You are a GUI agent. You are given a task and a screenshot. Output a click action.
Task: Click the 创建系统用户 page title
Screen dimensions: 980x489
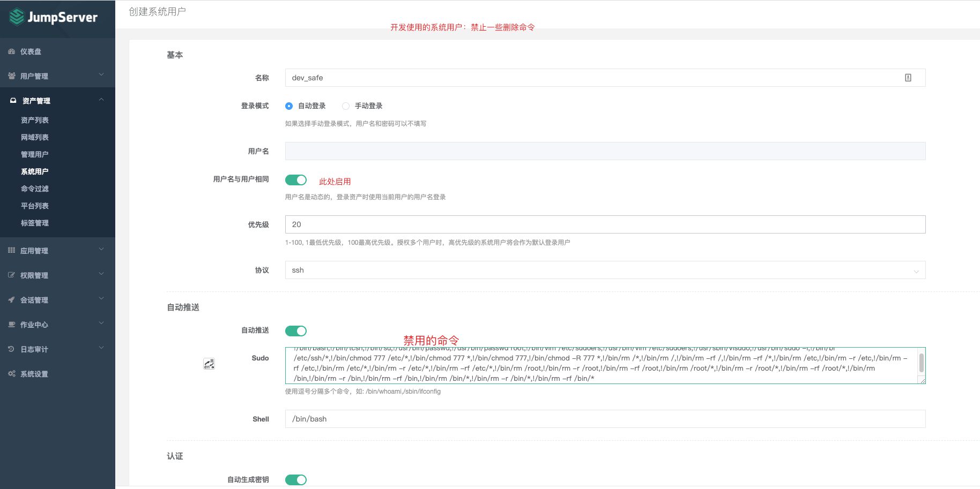[x=157, y=12]
